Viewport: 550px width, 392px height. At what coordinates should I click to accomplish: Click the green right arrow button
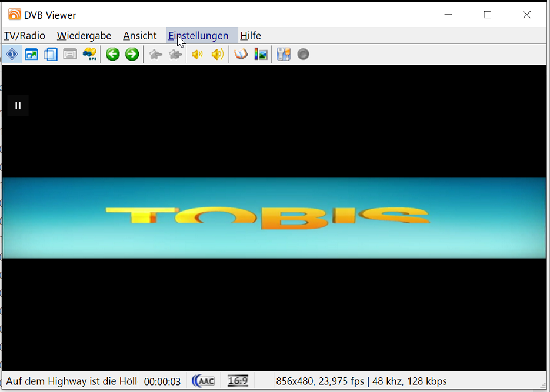coord(132,55)
